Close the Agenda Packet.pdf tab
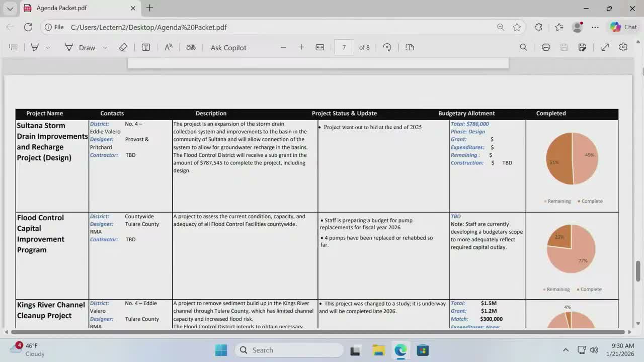Screen dimensions: 644x362 coord(133,8)
